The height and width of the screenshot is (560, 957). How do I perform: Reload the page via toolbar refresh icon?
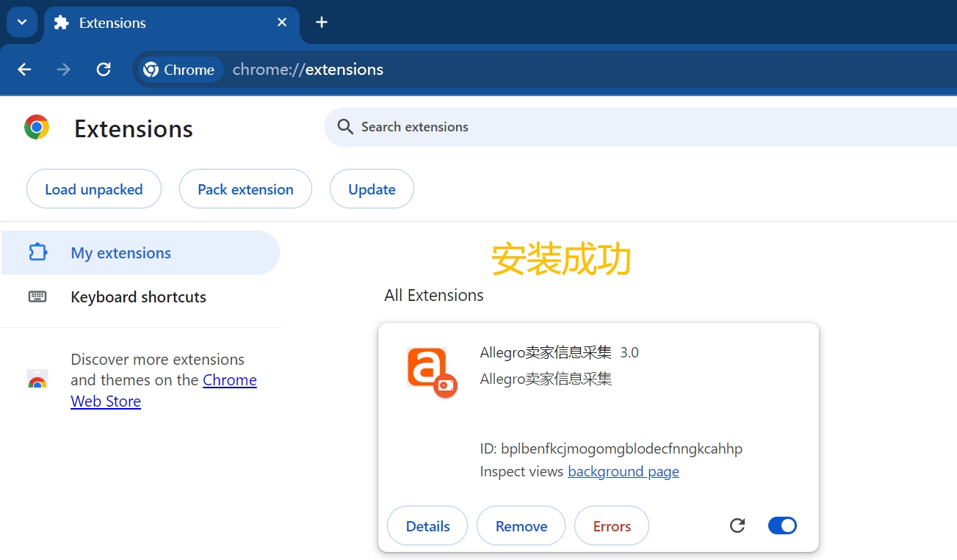click(x=104, y=70)
